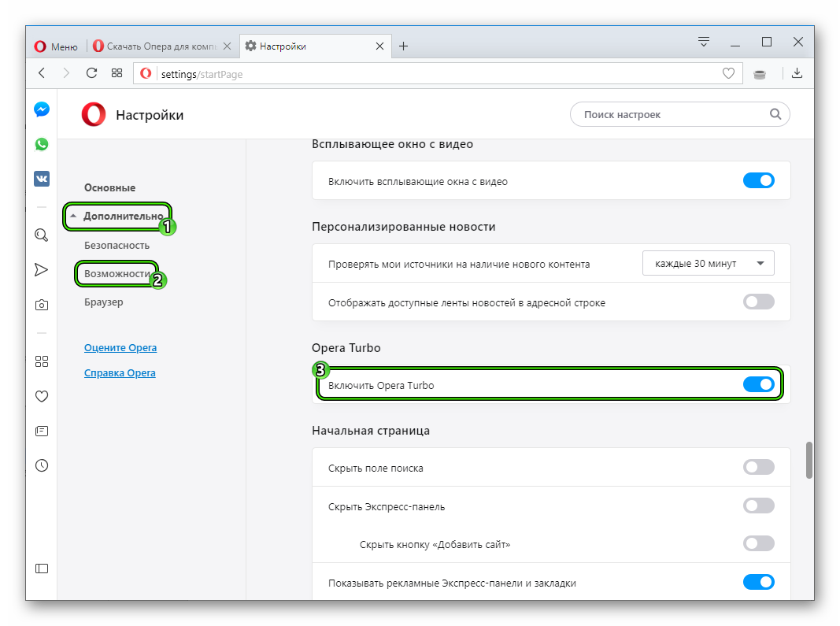The width and height of the screenshot is (840, 626).
Task: Click the Opera badge in the address bar
Action: (146, 73)
